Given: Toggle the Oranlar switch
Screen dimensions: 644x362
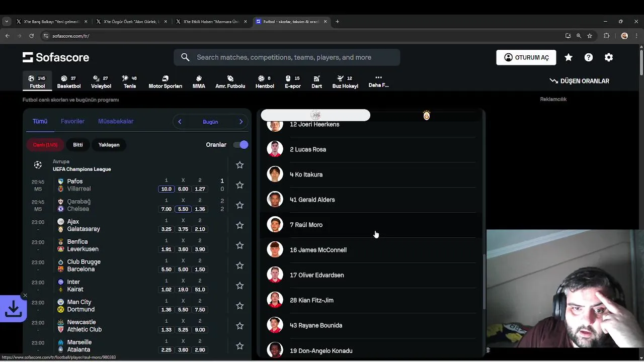Looking at the screenshot, I should (240, 145).
